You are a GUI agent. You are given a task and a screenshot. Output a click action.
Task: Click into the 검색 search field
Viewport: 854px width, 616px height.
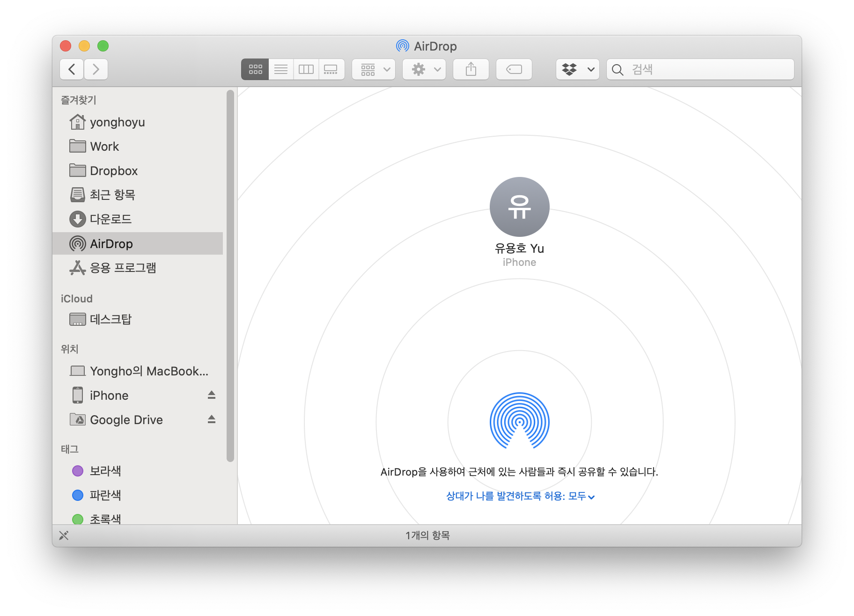[700, 69]
